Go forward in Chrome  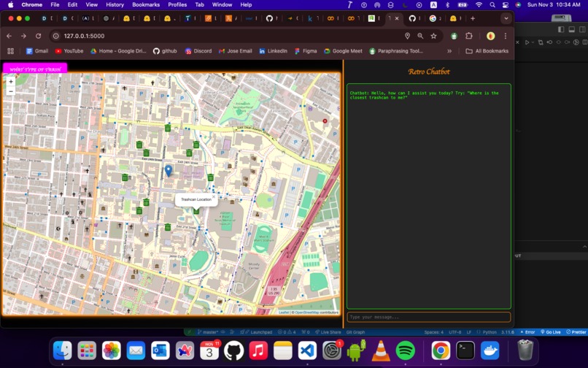[x=23, y=36]
